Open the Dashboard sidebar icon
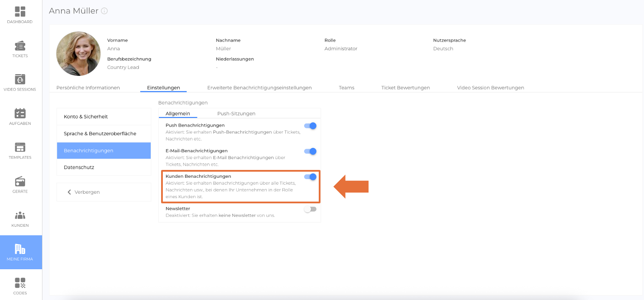This screenshot has width=644, height=300. coord(20,12)
